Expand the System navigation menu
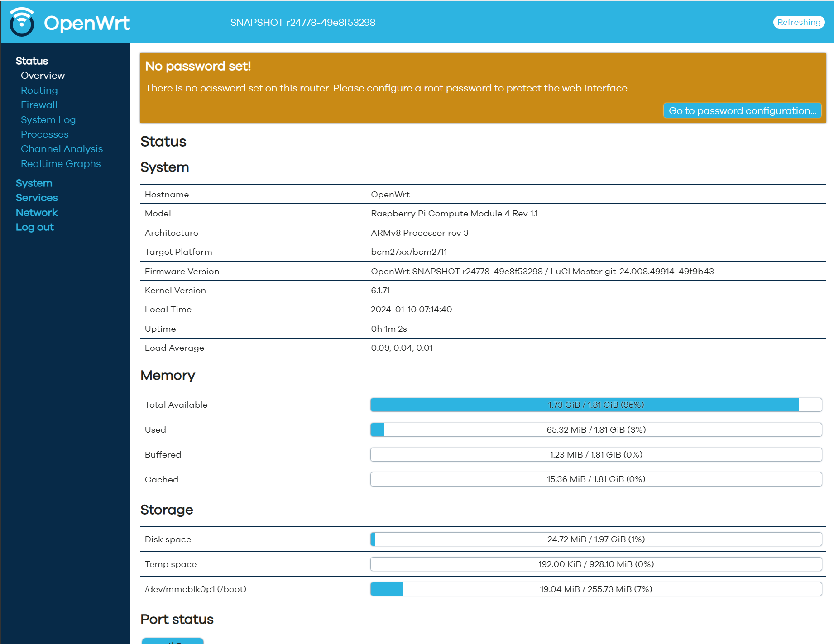This screenshot has height=644, width=834. (x=34, y=183)
